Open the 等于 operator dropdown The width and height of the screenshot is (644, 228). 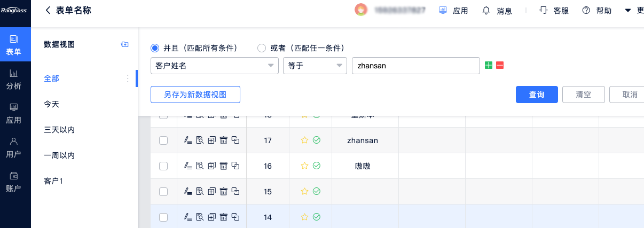click(x=315, y=66)
